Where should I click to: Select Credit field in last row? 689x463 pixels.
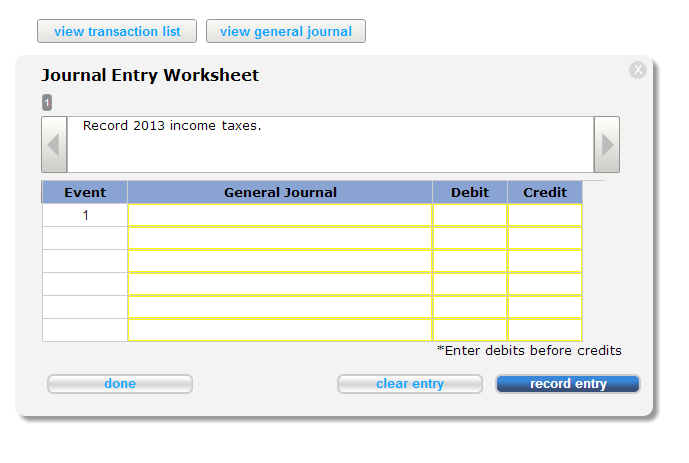[x=545, y=330]
